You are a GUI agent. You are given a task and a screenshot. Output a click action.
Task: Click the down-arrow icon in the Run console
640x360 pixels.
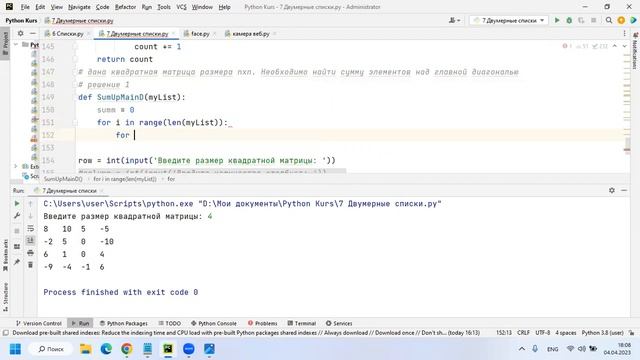(x=30, y=216)
